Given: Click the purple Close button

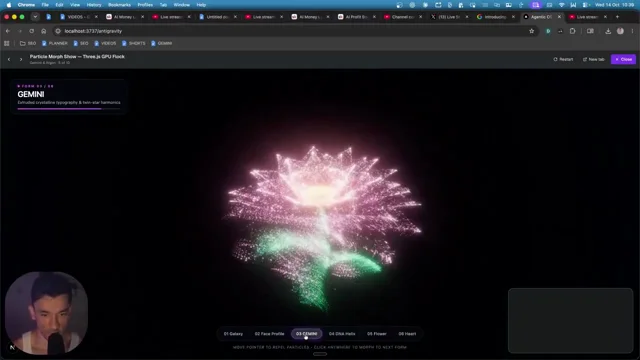Looking at the screenshot, I should (623, 59).
